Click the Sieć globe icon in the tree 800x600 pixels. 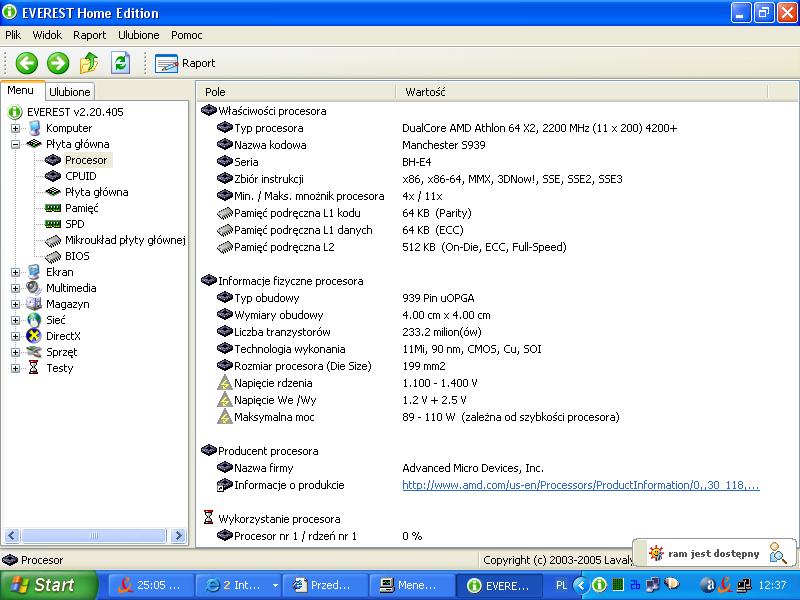tap(34, 320)
